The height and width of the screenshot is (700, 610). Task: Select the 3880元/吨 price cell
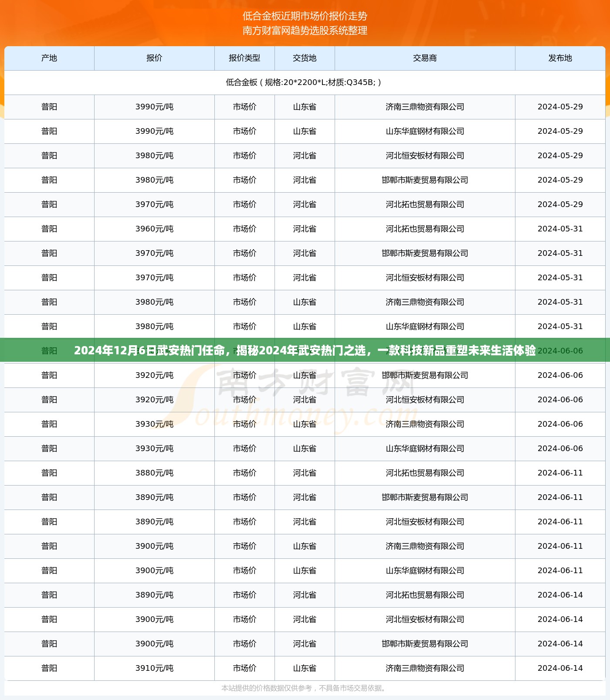(154, 473)
